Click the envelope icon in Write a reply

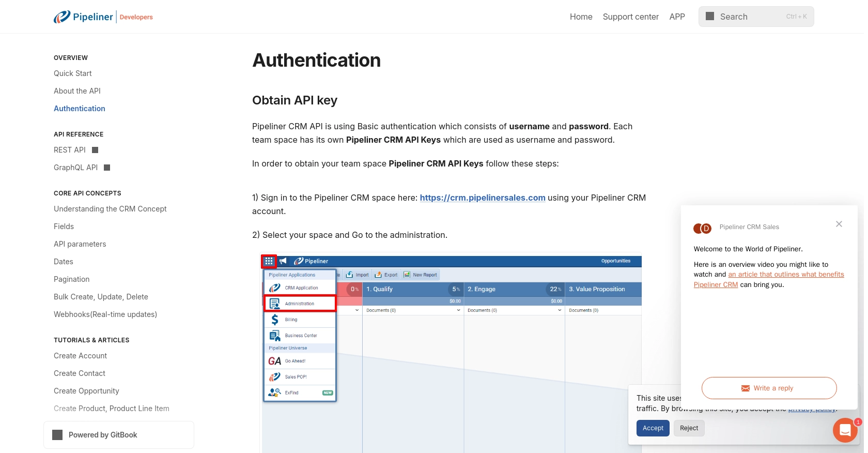746,388
